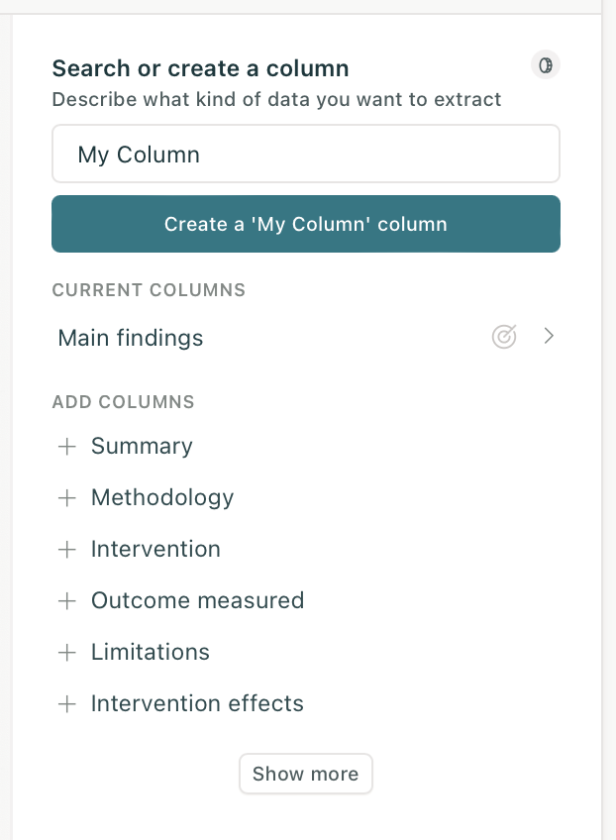Viewport: 616px width, 840px height.
Task: Add the Intervention effects column via plus icon
Action: pos(67,704)
